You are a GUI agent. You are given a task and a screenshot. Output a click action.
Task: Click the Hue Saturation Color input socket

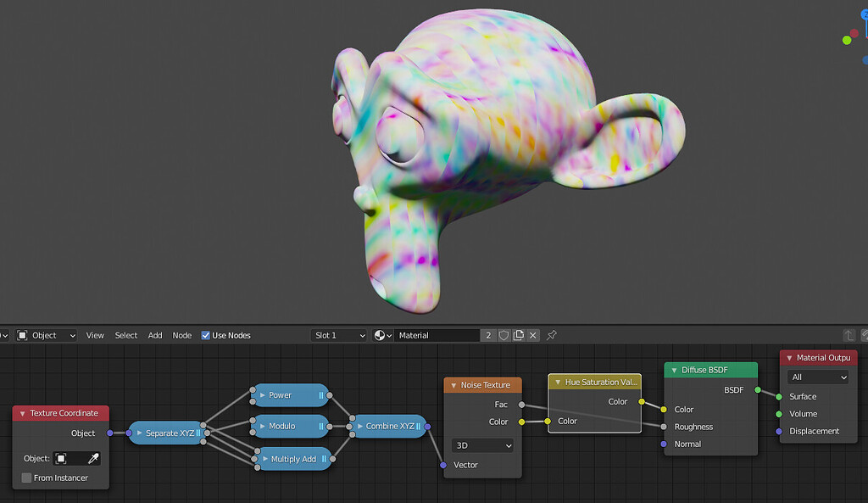click(548, 421)
